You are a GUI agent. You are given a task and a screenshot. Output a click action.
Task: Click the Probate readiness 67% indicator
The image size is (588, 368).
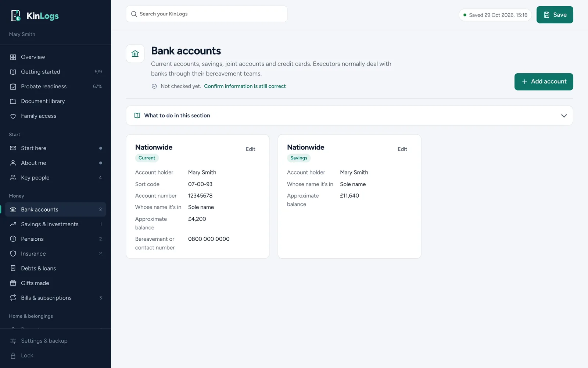tap(97, 86)
